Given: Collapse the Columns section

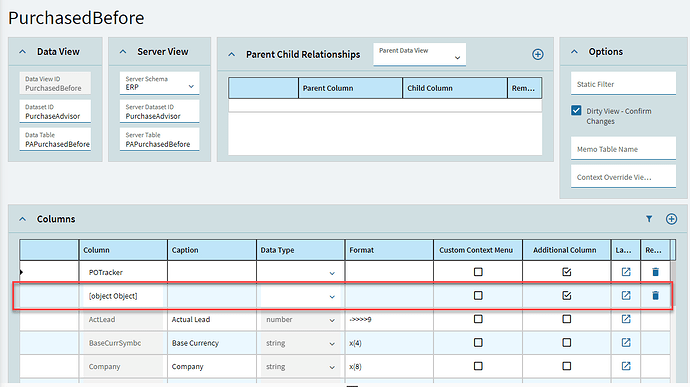Looking at the screenshot, I should click(22, 219).
